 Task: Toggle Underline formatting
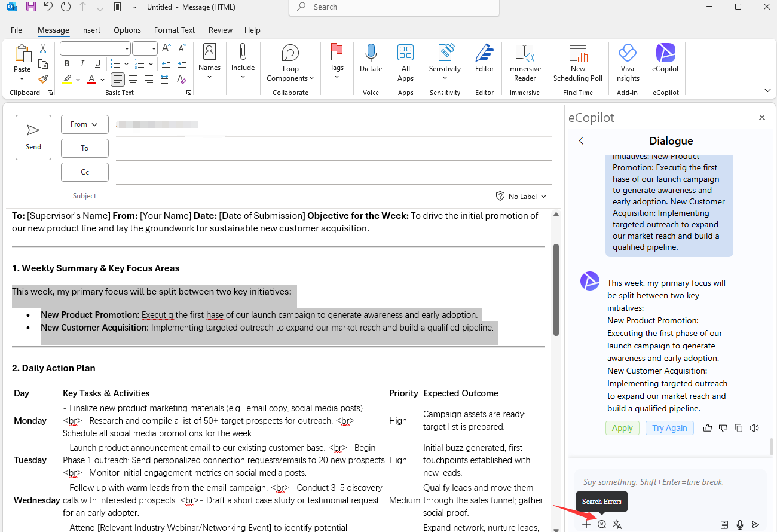click(x=98, y=64)
